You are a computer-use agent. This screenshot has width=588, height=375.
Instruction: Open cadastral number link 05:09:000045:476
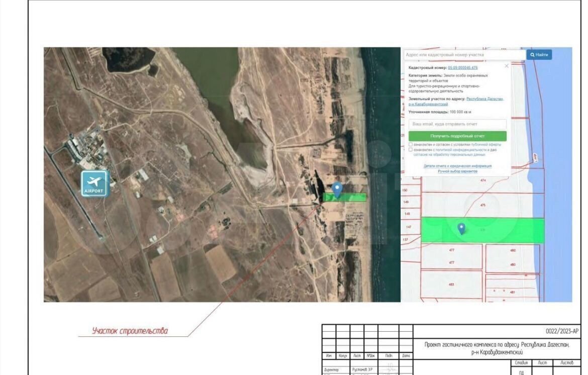point(463,68)
